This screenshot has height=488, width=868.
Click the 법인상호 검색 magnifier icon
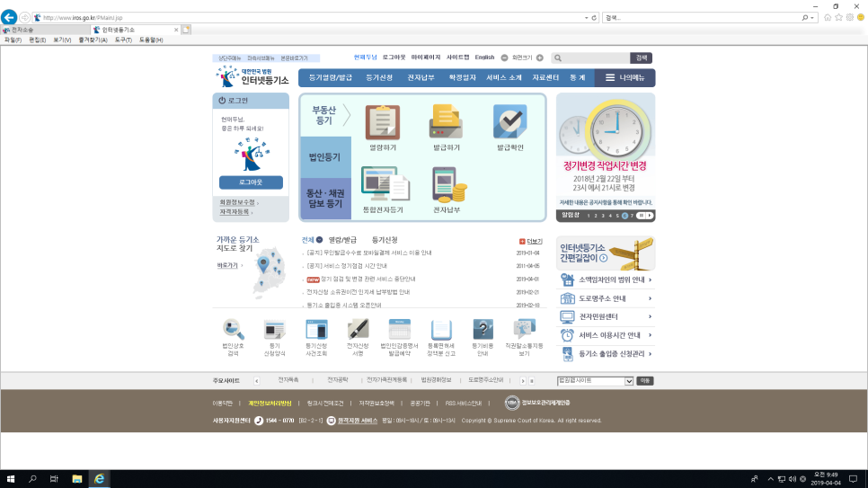233,329
